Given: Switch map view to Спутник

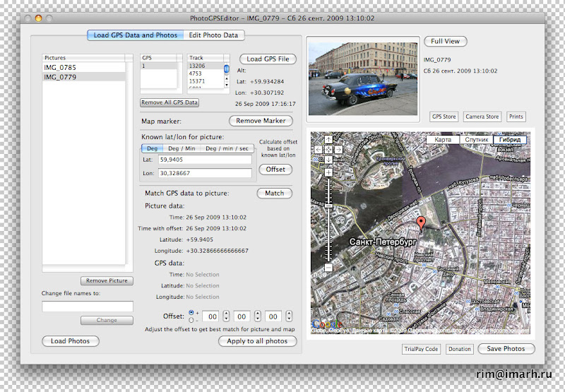Looking at the screenshot, I should tap(476, 140).
